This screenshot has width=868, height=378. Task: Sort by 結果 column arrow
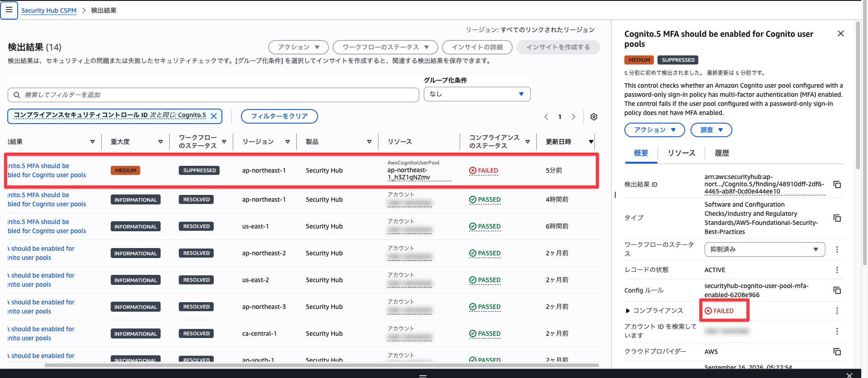click(x=93, y=142)
